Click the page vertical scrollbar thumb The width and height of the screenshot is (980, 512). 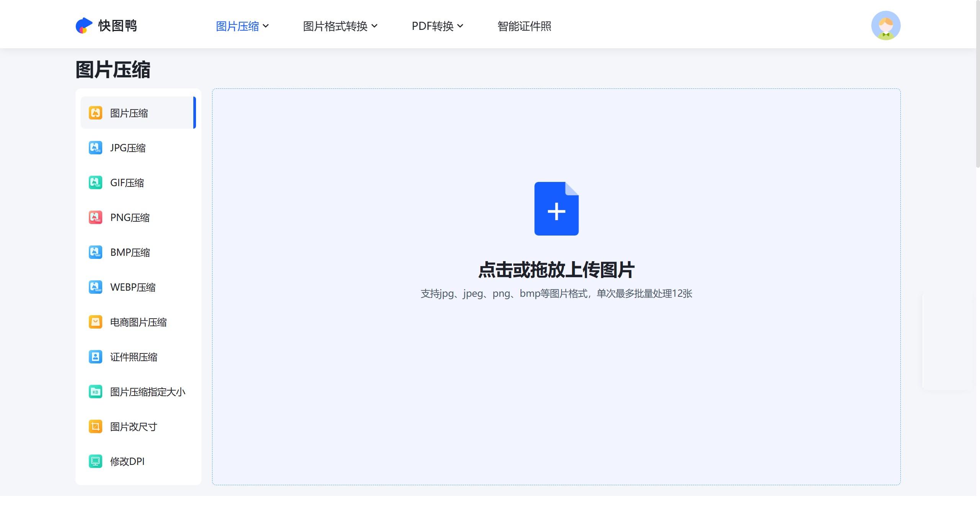click(x=978, y=84)
